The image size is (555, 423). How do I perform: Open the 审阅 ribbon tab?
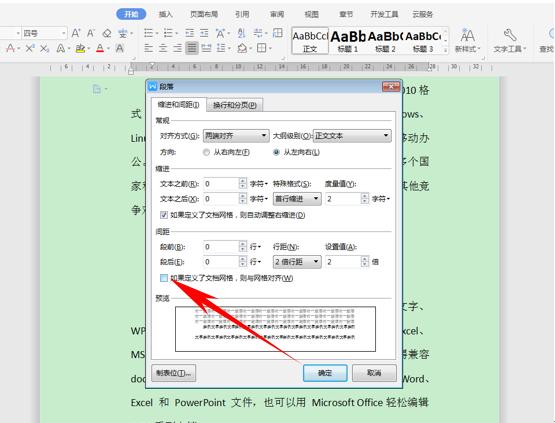tap(277, 14)
